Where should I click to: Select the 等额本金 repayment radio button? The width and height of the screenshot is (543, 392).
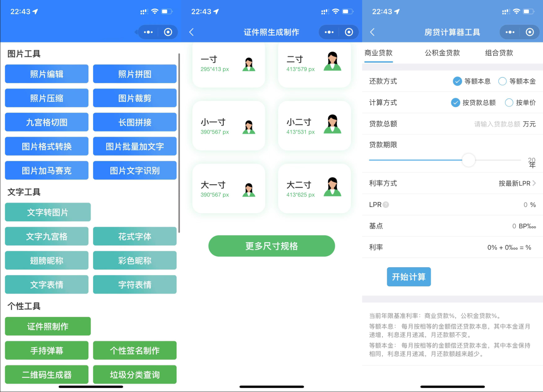(x=502, y=81)
